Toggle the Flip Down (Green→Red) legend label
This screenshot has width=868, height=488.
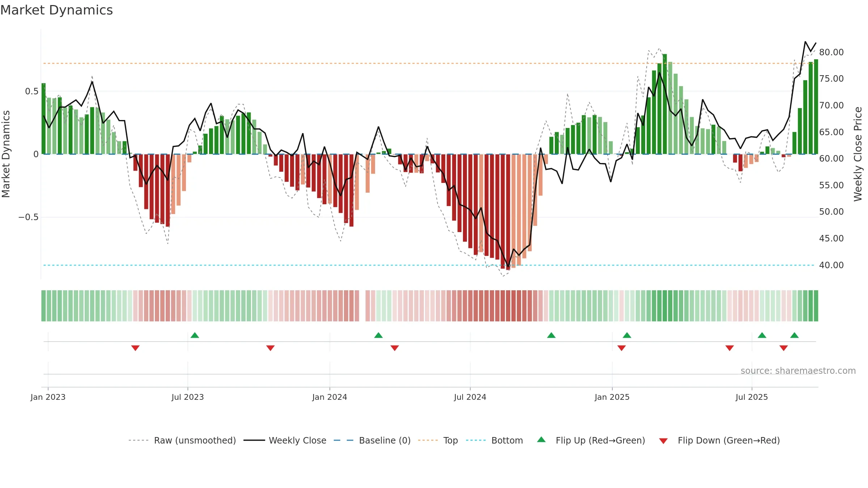click(x=729, y=440)
